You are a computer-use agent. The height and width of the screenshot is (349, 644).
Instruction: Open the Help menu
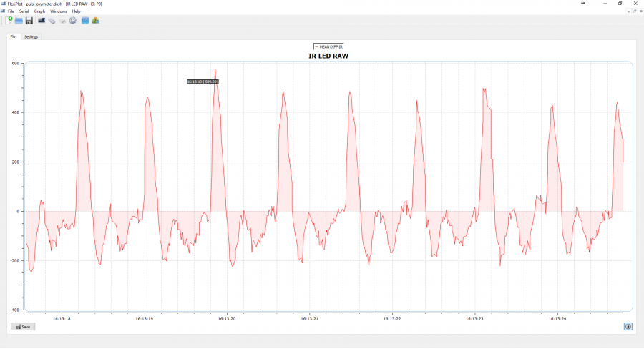coord(76,11)
